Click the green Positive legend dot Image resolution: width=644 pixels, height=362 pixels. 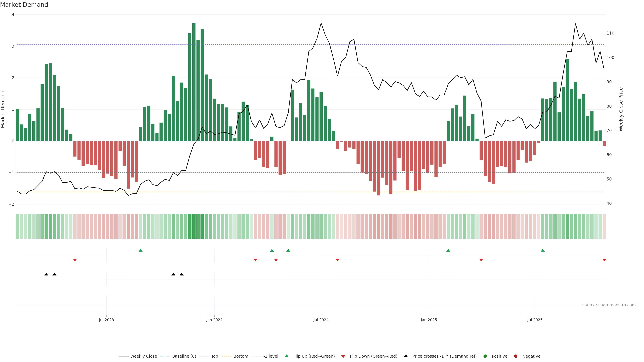[485, 356]
